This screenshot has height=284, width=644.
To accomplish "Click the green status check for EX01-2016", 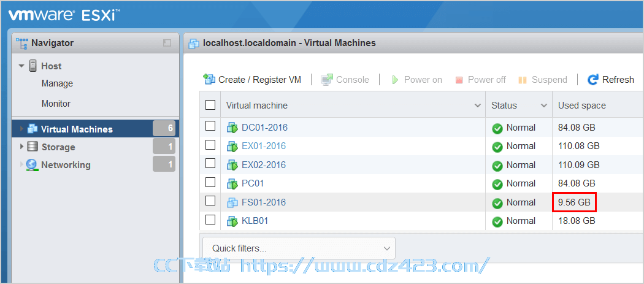I will coord(497,147).
